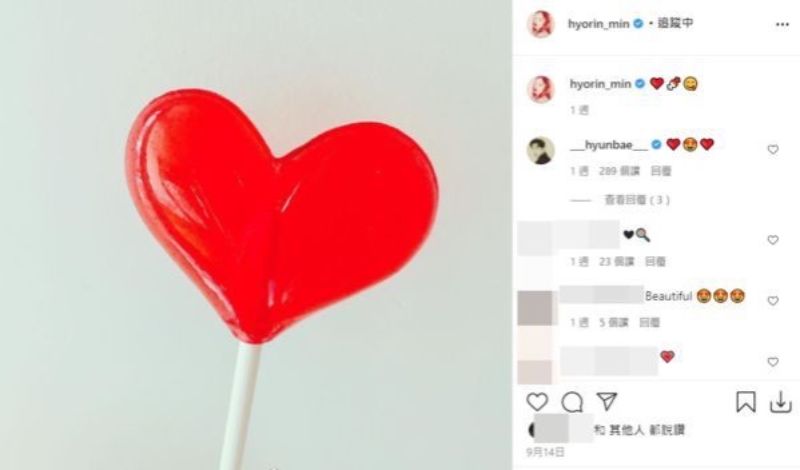This screenshot has height=470, width=800.
Task: Reply to the __hyunbae__ comment
Action: [661, 171]
